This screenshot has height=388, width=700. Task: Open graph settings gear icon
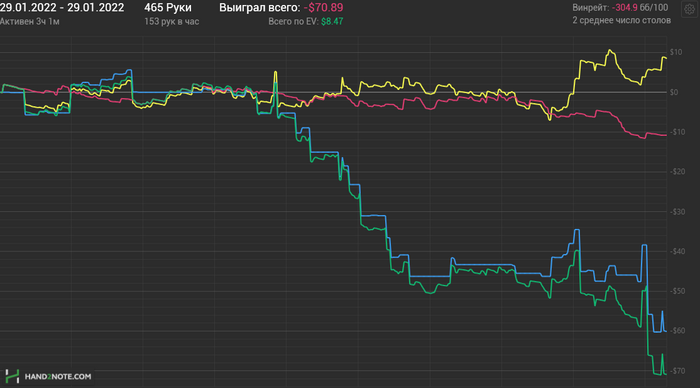(690, 9)
